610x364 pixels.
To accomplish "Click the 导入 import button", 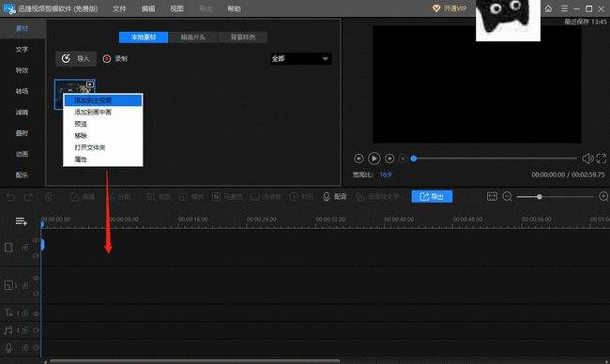I will coord(76,59).
